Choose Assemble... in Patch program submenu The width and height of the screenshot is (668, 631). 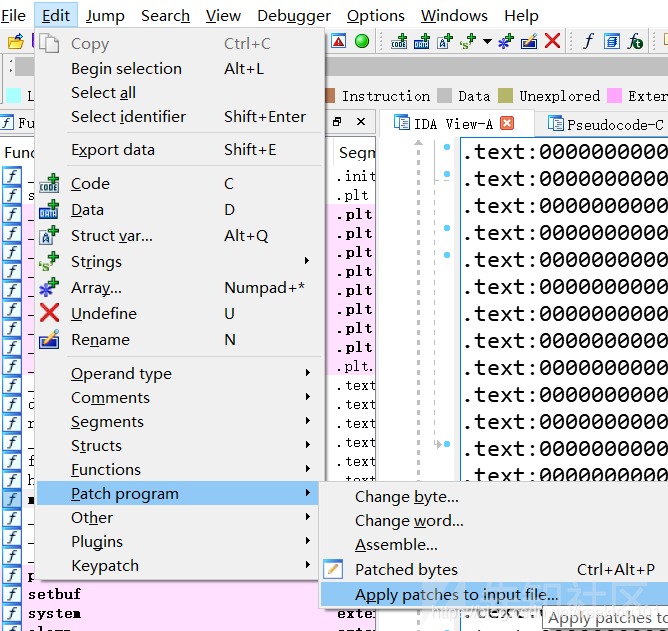click(494, 545)
